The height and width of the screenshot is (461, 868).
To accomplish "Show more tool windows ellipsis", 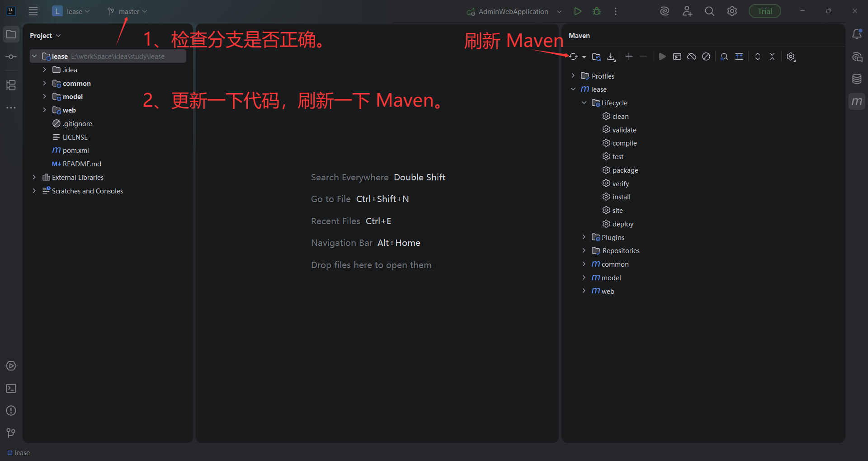I will [x=11, y=108].
